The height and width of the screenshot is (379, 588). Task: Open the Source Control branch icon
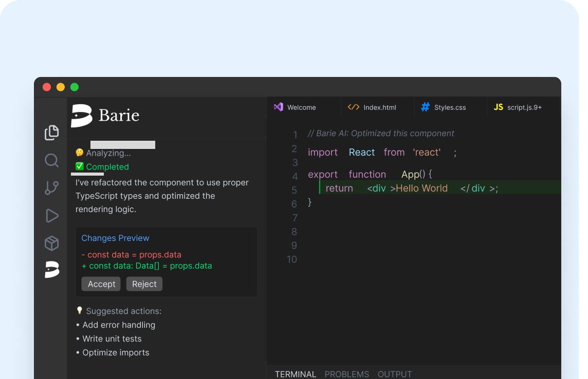pyautogui.click(x=52, y=188)
